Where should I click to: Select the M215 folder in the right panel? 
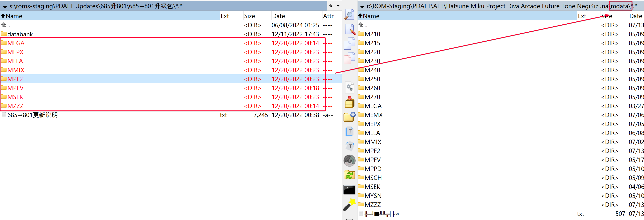[x=501, y=43]
